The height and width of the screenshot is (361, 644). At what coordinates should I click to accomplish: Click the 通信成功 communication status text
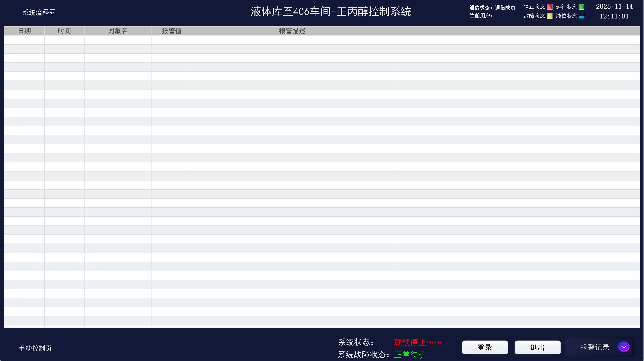point(506,7)
